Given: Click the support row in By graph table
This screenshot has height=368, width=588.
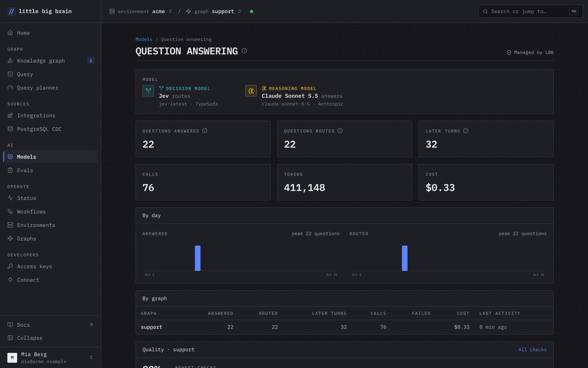Looking at the screenshot, I should tap(344, 327).
